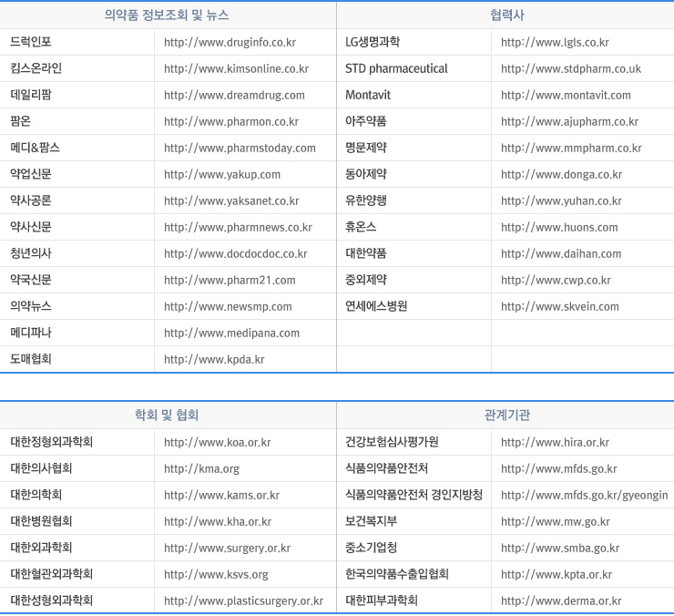The height and width of the screenshot is (616, 674).
Task: Open the pharm21.com link
Action: coord(230,281)
